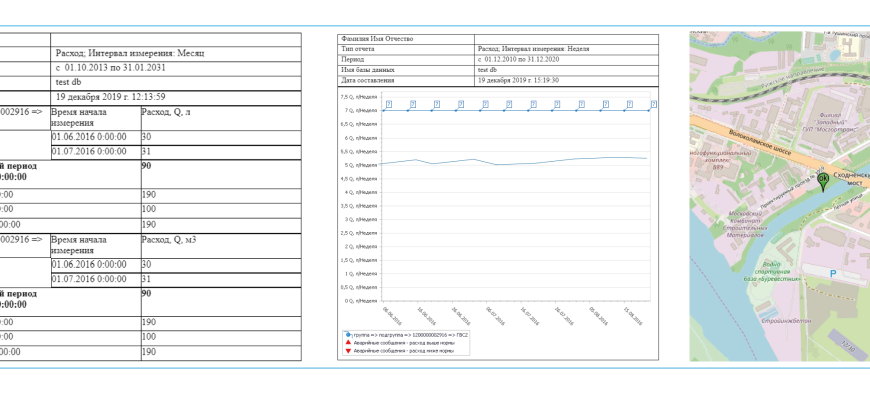This screenshot has height=400, width=870.
Task: Click the blue parking P icon on map
Action: point(832,273)
